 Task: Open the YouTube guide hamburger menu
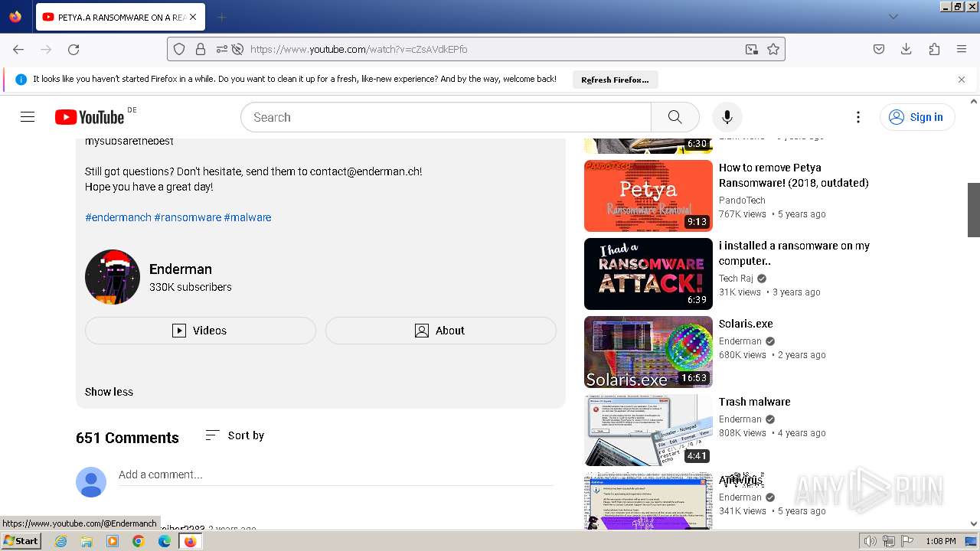pyautogui.click(x=28, y=117)
